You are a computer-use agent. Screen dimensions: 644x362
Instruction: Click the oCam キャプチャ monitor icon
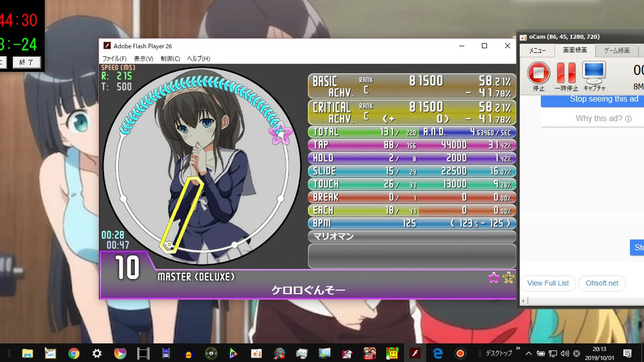coord(594,72)
